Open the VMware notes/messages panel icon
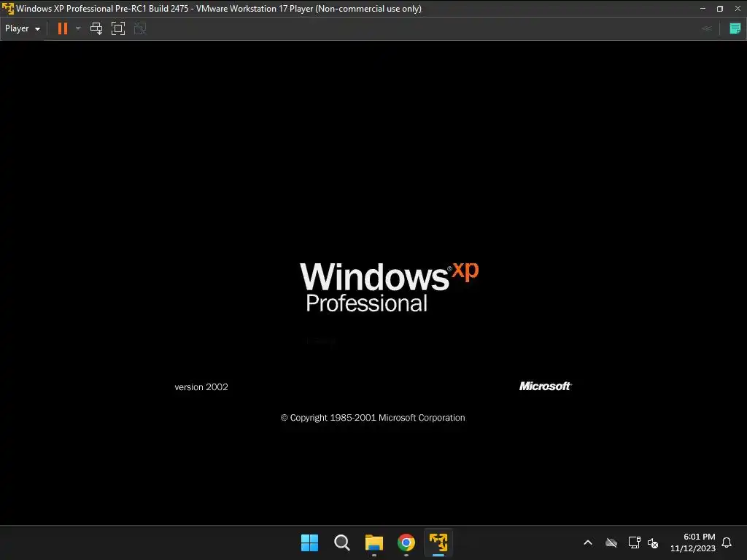 click(x=735, y=28)
